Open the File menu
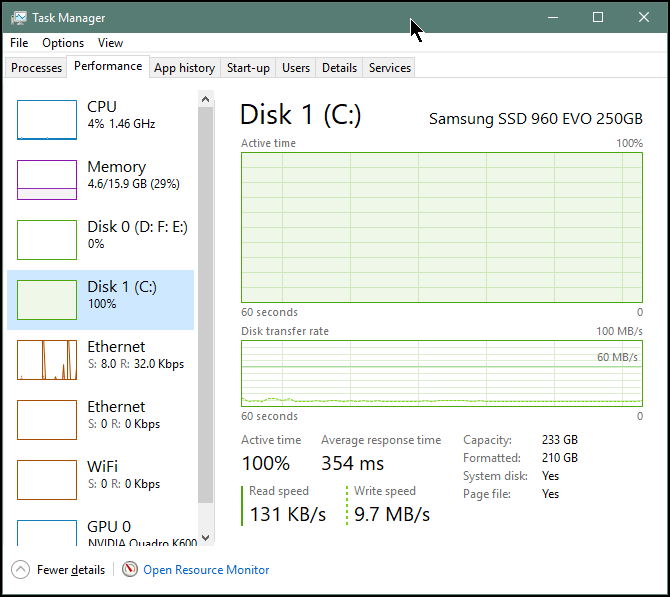670x597 pixels. pyautogui.click(x=19, y=43)
